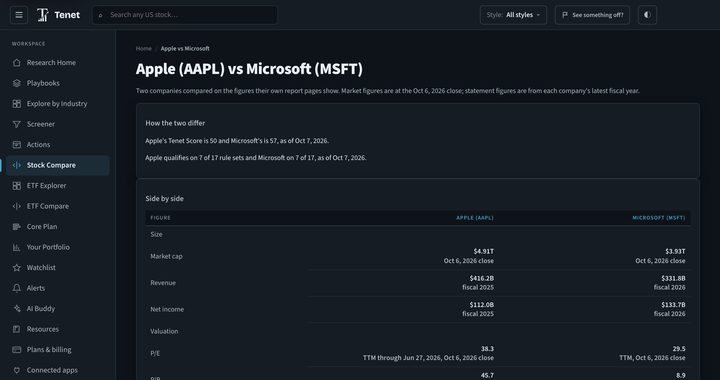Click the Valuation section label
Viewport: 720px width, 380px height.
164,331
